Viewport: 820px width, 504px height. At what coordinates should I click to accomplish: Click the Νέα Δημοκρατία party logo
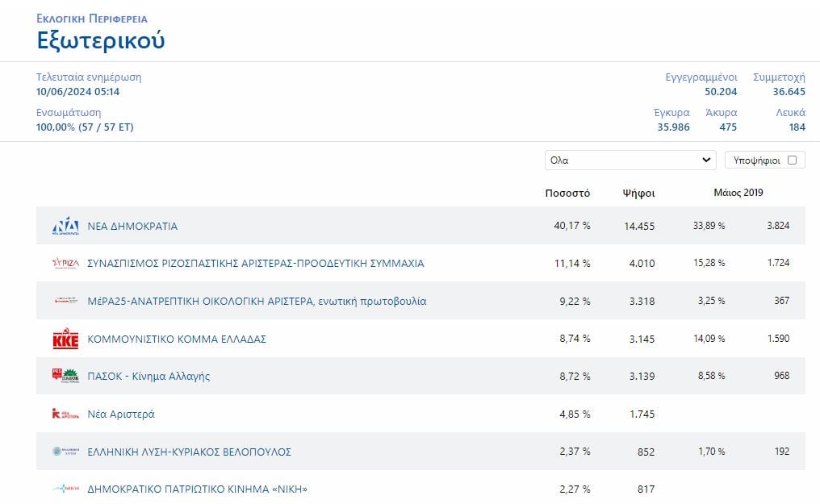pos(65,226)
